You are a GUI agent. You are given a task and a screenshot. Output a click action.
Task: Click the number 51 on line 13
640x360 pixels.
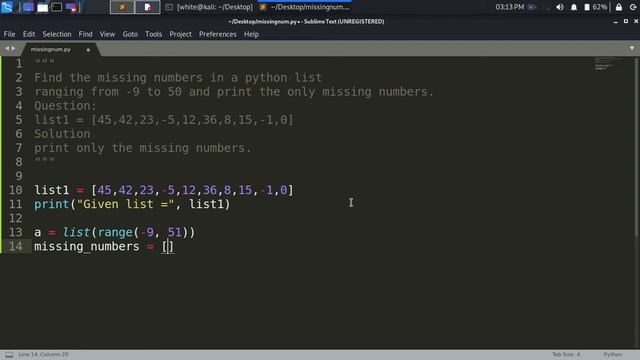click(174, 232)
